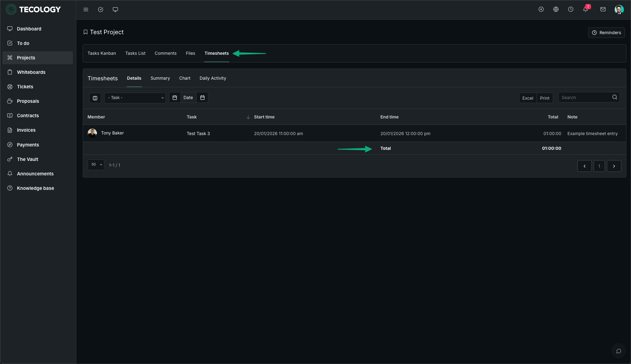The height and width of the screenshot is (364, 631).
Task: Open the chat bubble icon bottom right
Action: pos(619,351)
